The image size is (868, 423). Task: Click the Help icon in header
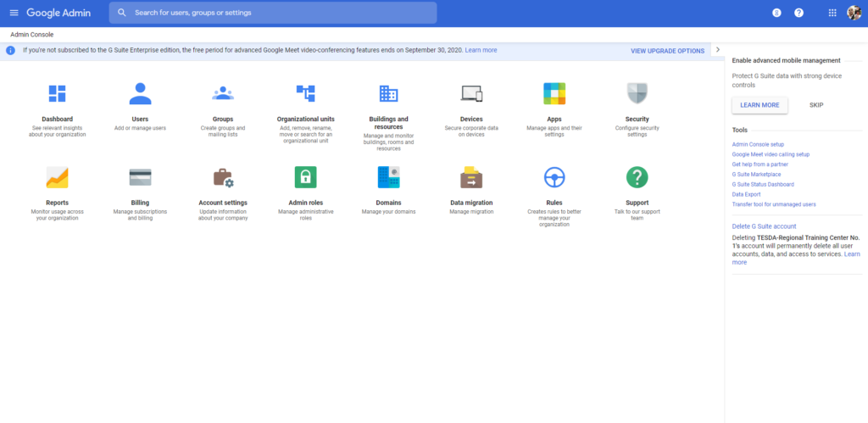(798, 13)
